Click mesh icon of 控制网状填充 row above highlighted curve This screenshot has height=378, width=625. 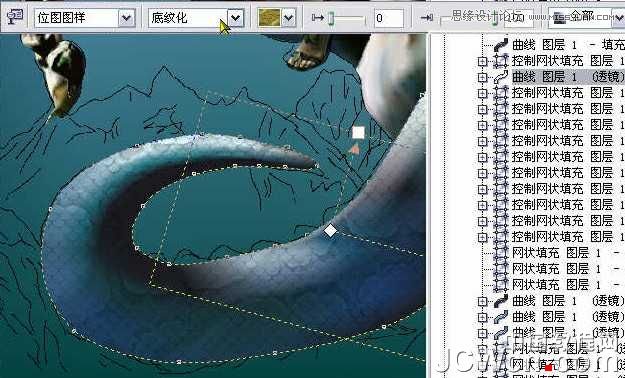point(501,61)
